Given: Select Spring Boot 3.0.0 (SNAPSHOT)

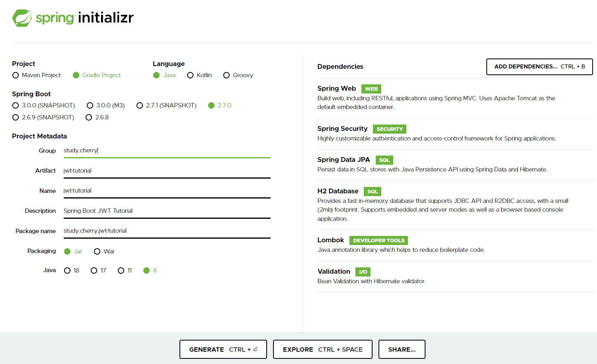Looking at the screenshot, I should coord(44,105).
